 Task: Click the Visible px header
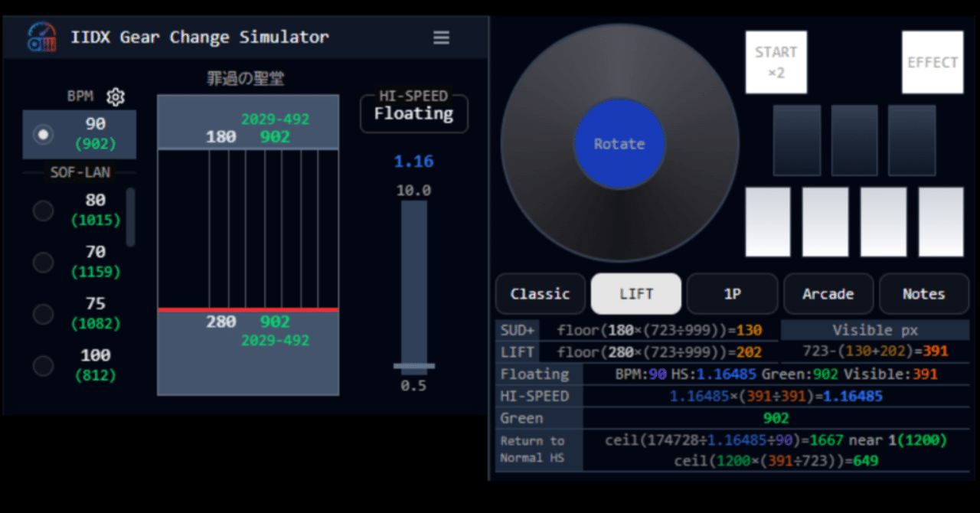pyautogui.click(x=874, y=331)
